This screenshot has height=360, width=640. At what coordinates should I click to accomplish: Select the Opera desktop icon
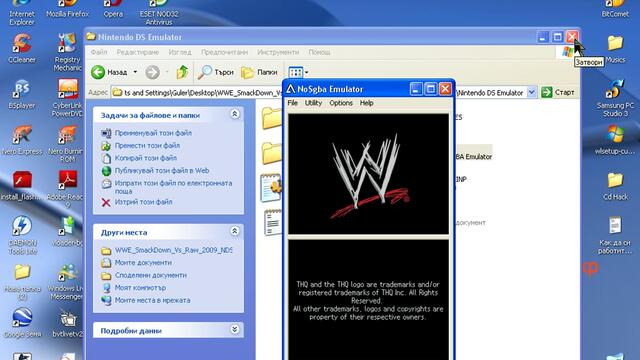click(x=113, y=9)
